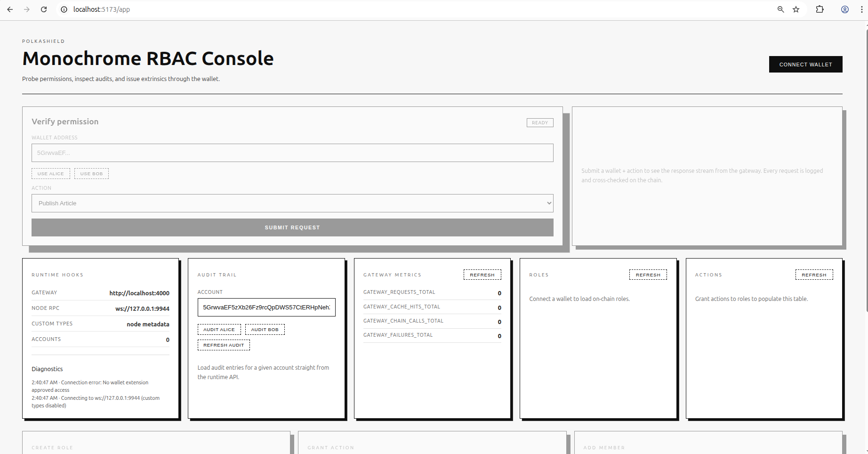The image size is (868, 454).
Task: Submit the permission request
Action: pos(292,227)
